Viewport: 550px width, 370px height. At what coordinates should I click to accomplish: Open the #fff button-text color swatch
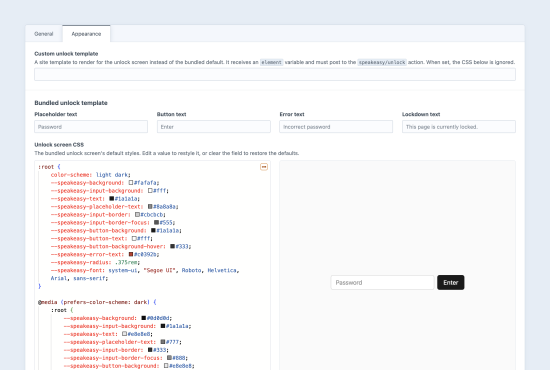pyautogui.click(x=134, y=238)
